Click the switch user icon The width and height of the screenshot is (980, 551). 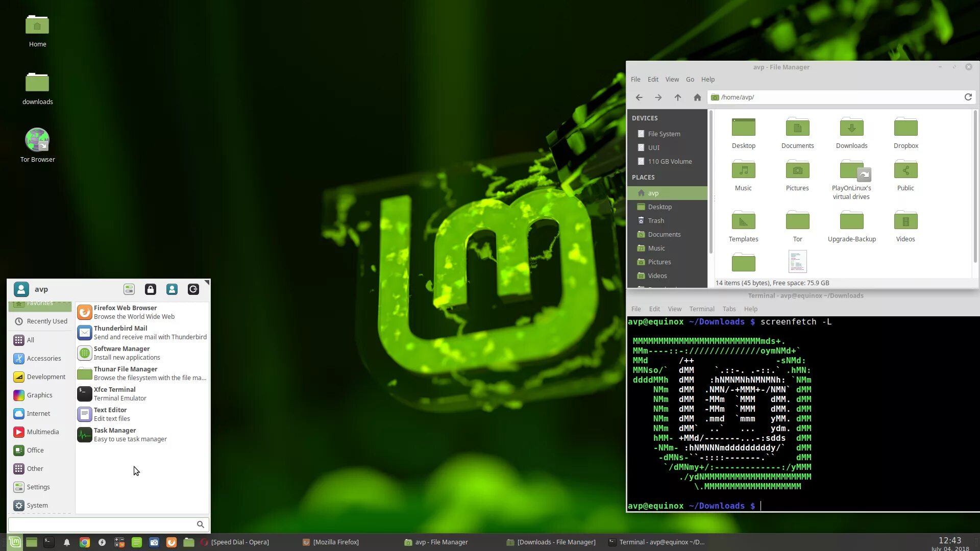click(x=172, y=289)
